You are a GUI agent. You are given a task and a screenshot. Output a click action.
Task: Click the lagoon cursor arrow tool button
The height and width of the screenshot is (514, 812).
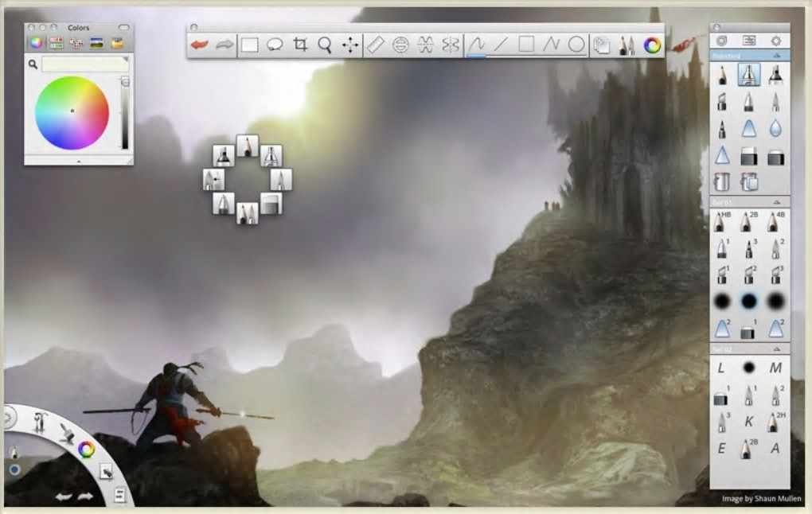click(x=106, y=472)
